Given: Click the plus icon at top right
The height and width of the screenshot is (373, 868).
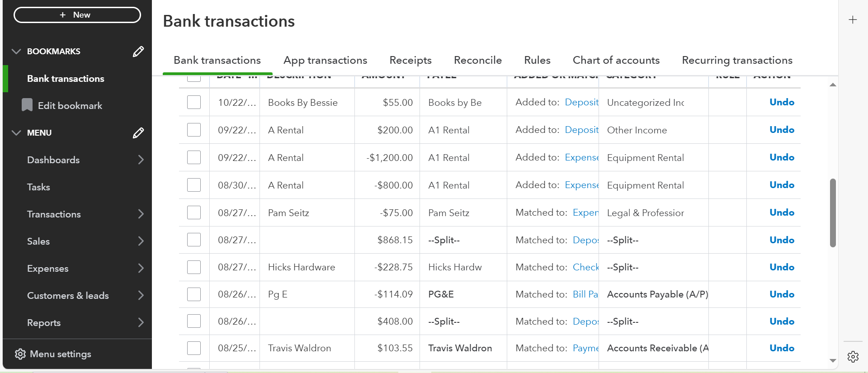Looking at the screenshot, I should (853, 20).
